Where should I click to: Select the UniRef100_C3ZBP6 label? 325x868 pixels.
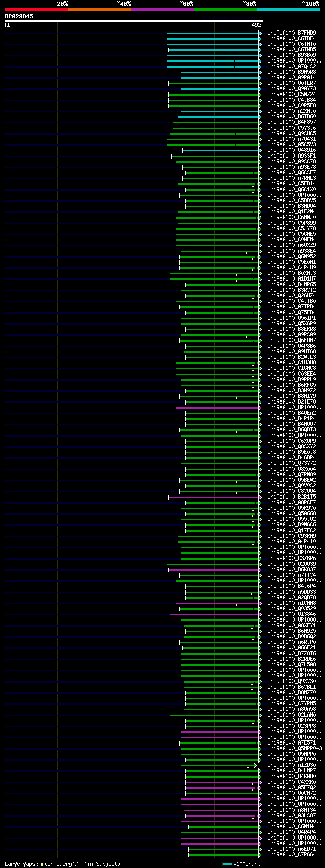pyautogui.click(x=291, y=558)
